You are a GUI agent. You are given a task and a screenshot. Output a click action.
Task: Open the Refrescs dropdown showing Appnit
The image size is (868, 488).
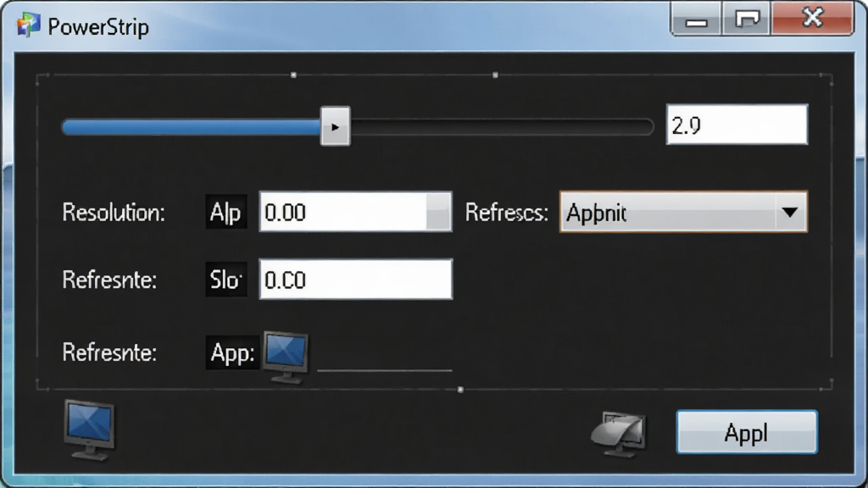pos(683,212)
